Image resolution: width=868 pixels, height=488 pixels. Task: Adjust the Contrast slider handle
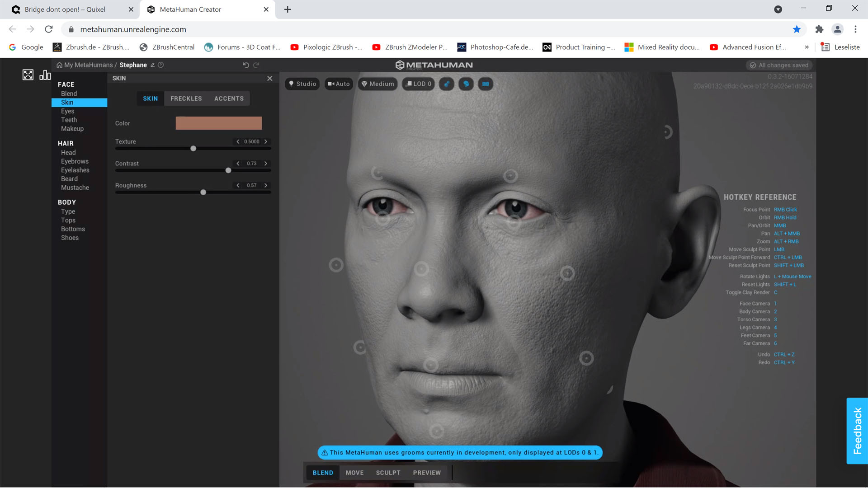click(228, 170)
